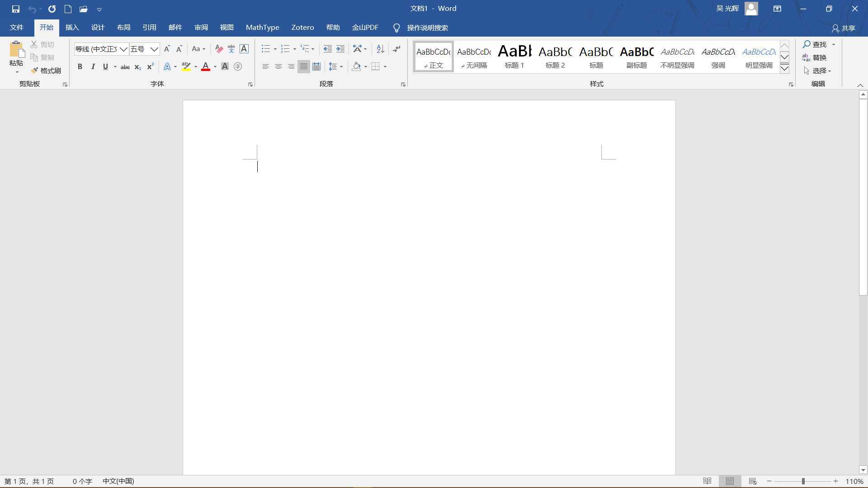Click the Center align icon
The width and height of the screenshot is (868, 488).
pos(278,66)
